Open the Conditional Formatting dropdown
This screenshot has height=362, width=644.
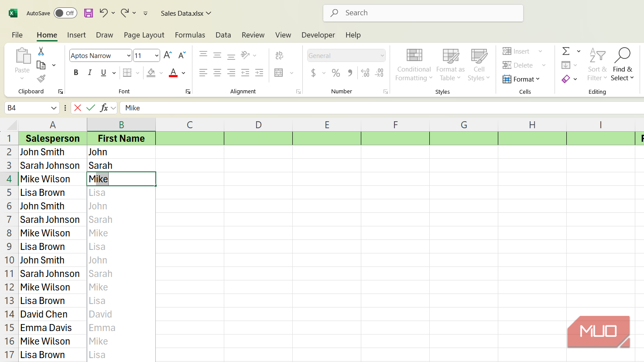414,65
